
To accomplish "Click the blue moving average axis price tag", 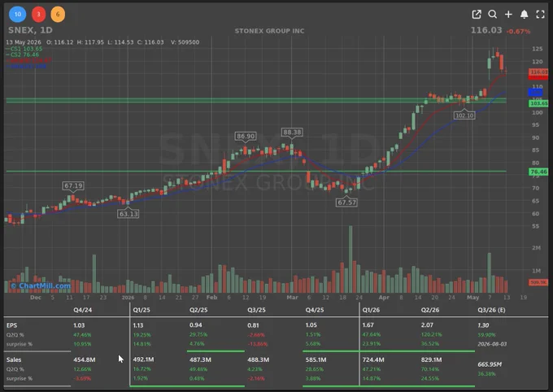I will (535, 93).
